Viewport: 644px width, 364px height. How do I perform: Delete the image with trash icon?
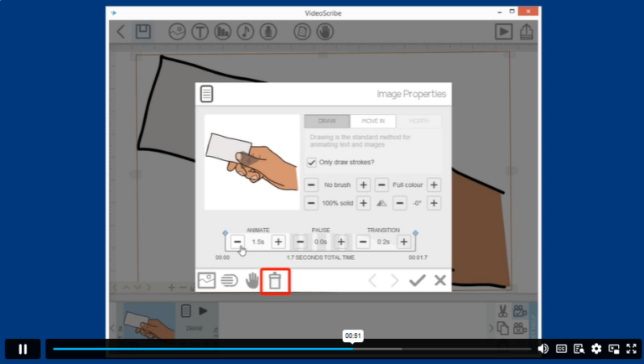coord(275,281)
